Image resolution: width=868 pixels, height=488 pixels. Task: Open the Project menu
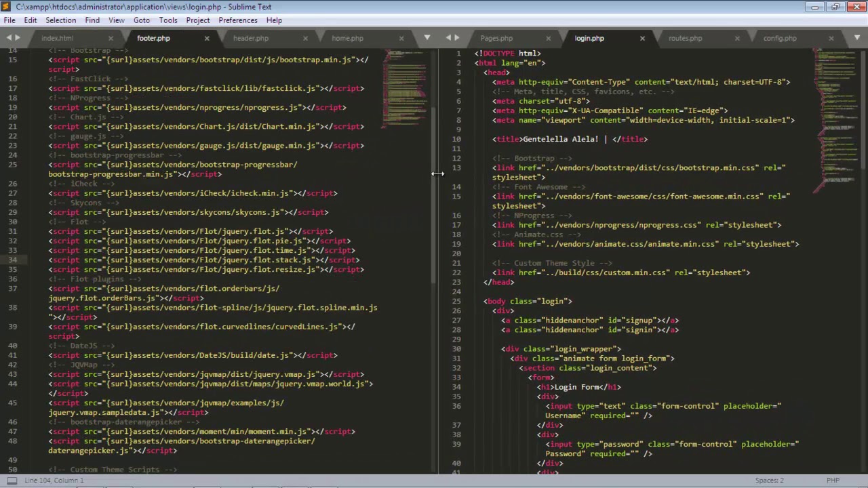pyautogui.click(x=198, y=20)
